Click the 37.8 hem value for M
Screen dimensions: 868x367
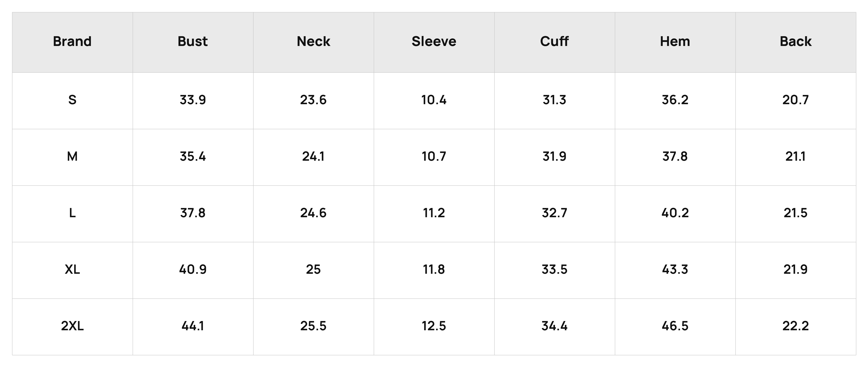click(x=675, y=157)
